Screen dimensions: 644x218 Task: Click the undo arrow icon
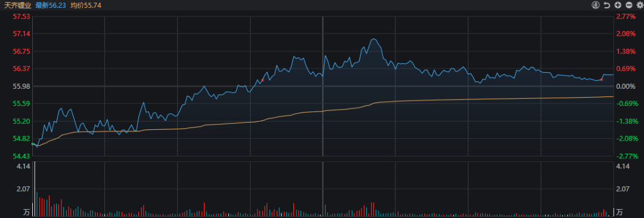[606, 5]
